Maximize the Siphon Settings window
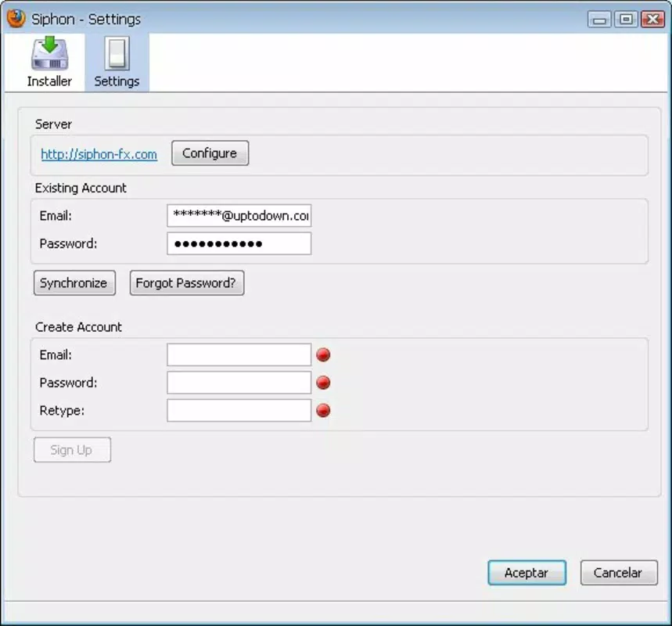The width and height of the screenshot is (672, 626). [626, 20]
